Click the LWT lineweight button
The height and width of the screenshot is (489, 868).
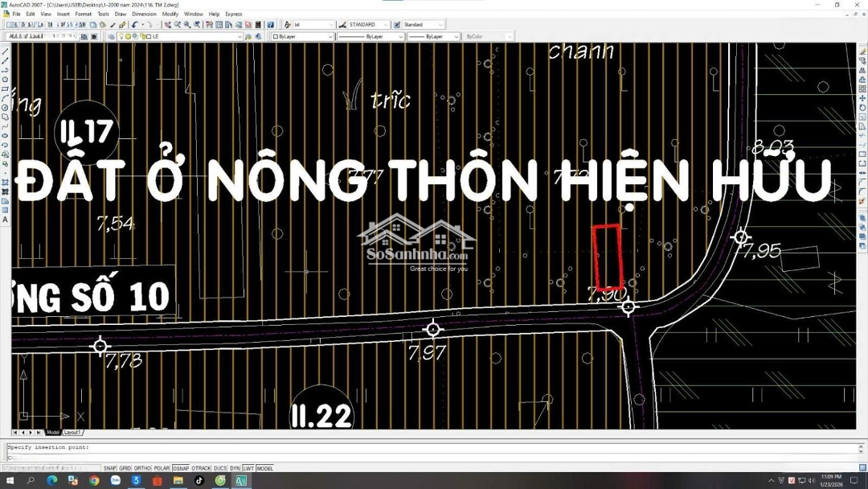click(248, 468)
